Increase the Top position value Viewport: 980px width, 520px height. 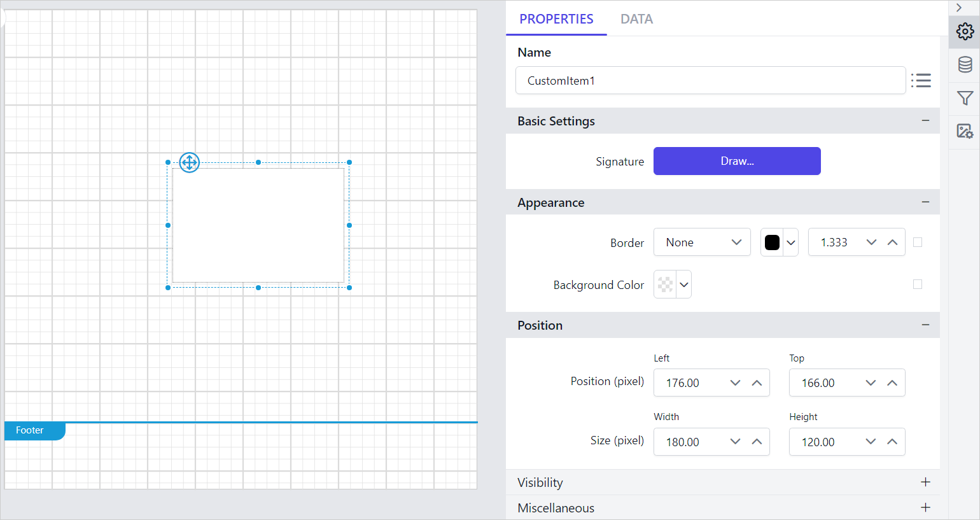point(892,383)
